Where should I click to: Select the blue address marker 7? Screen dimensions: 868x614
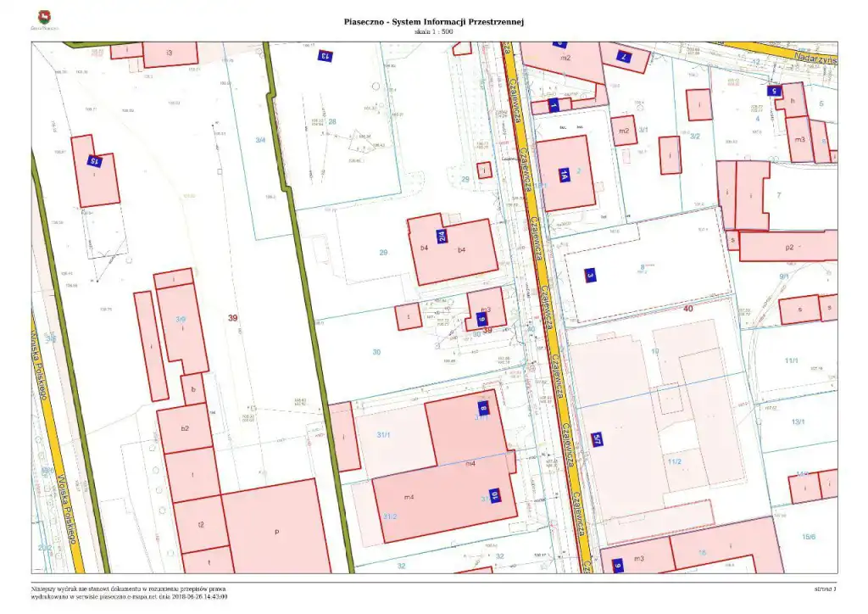623,57
